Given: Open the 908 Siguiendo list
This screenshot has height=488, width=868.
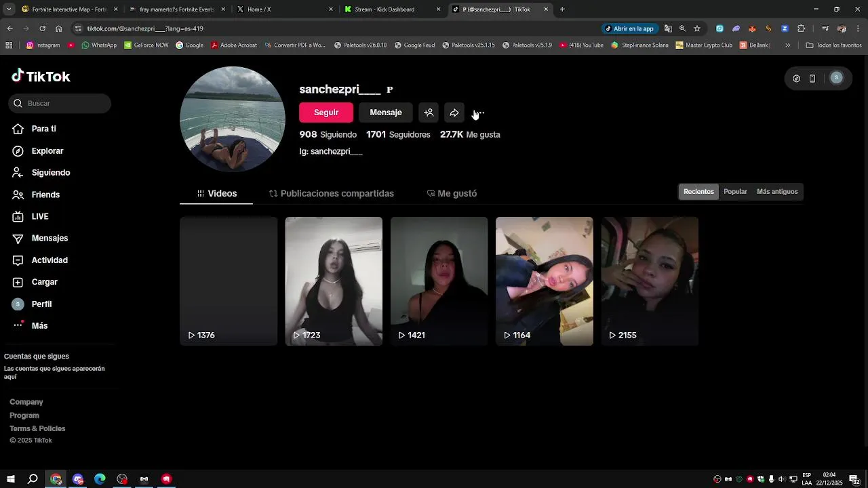Looking at the screenshot, I should pyautogui.click(x=328, y=134).
